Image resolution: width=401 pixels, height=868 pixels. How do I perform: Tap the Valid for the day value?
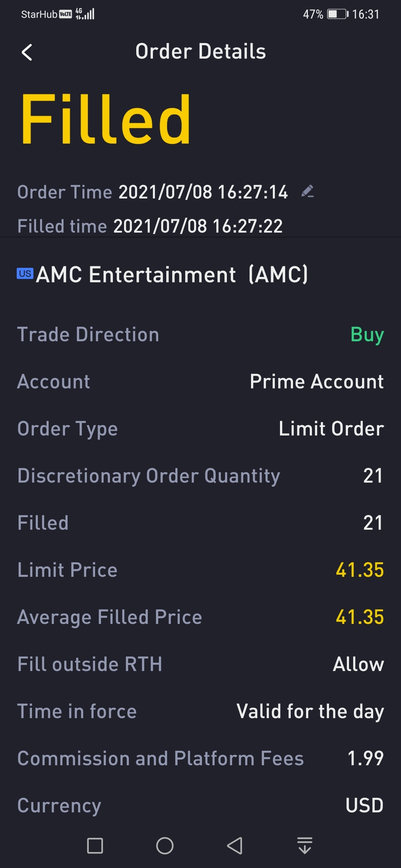pos(310,711)
